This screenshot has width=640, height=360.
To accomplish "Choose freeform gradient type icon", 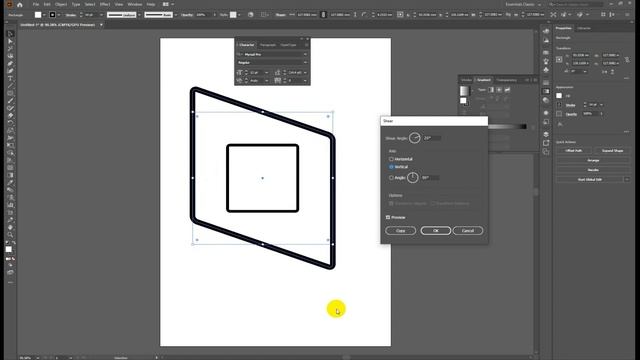I will (507, 90).
